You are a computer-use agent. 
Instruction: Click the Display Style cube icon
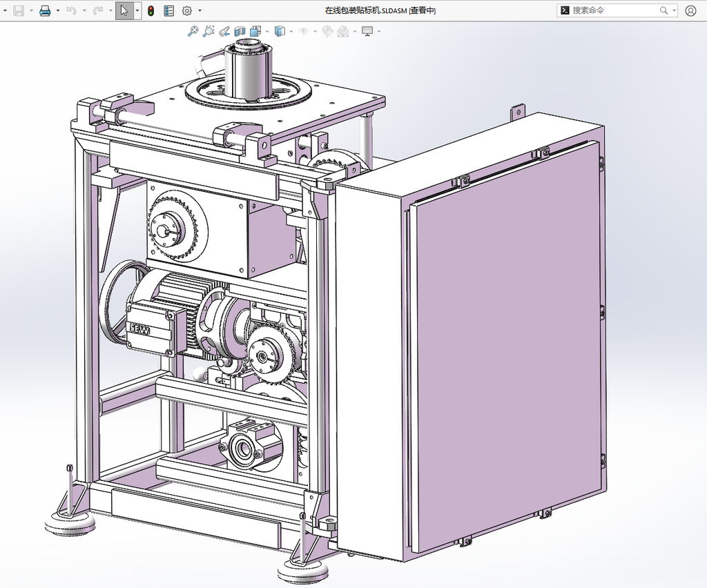280,31
